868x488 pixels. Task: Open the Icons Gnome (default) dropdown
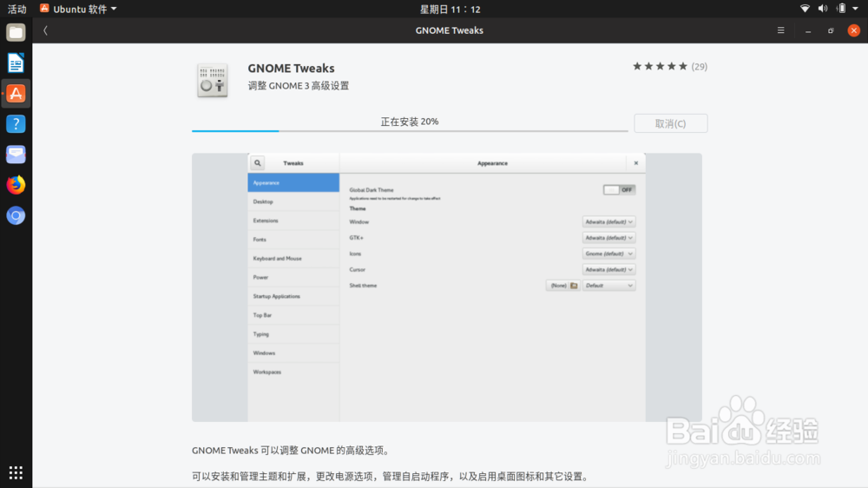click(x=608, y=254)
